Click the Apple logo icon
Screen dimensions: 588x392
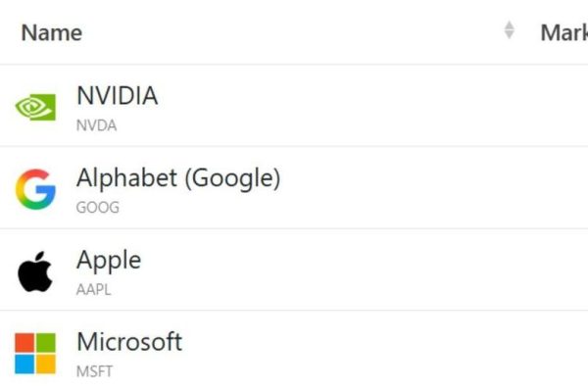point(34,271)
